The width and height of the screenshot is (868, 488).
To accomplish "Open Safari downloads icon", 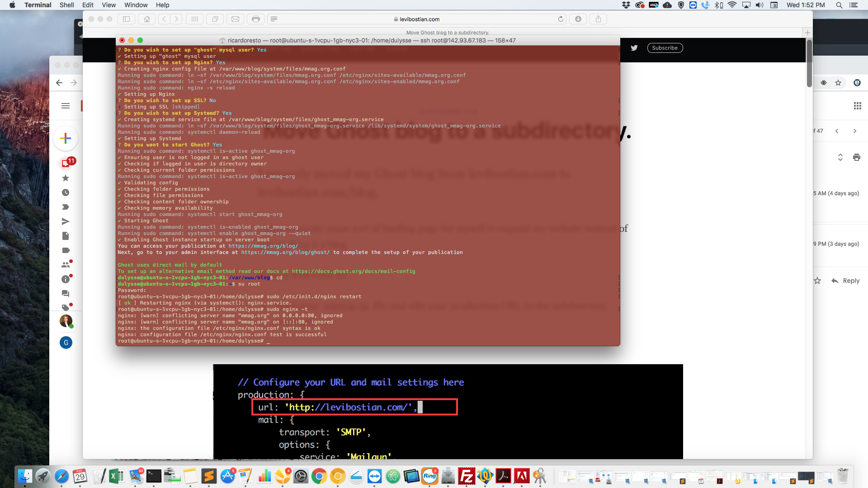I will (578, 19).
